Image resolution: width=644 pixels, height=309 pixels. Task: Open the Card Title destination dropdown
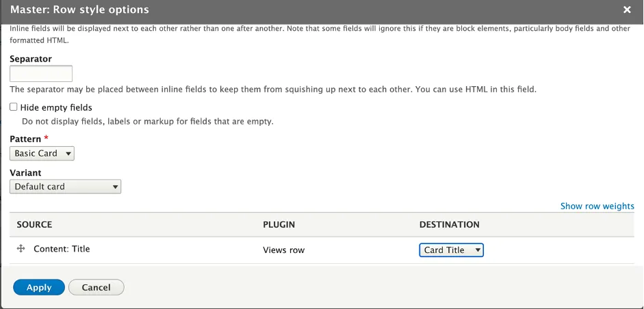(x=452, y=250)
